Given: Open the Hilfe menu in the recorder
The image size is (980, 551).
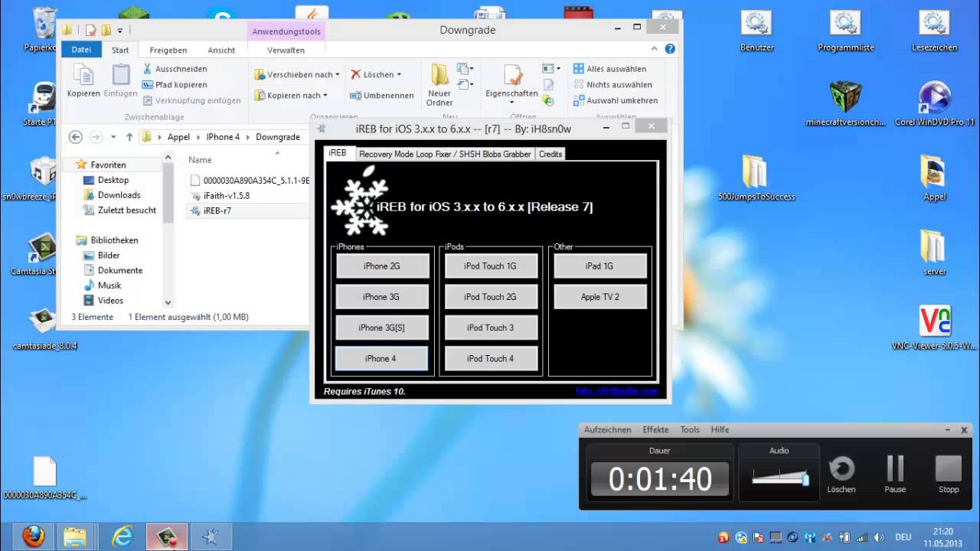Looking at the screenshot, I should click(720, 429).
